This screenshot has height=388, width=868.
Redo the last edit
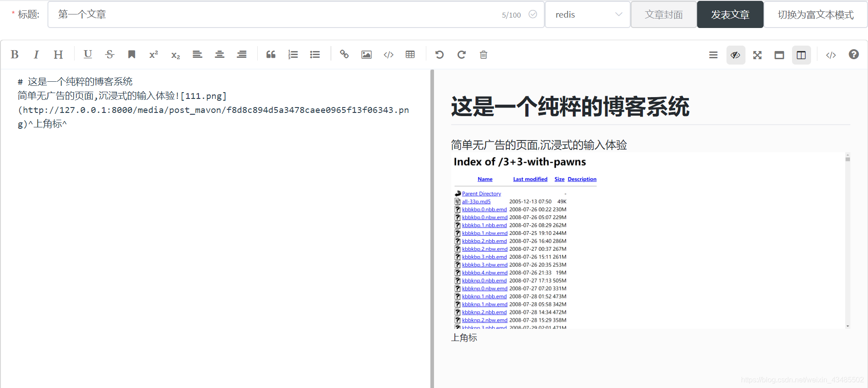click(x=462, y=55)
